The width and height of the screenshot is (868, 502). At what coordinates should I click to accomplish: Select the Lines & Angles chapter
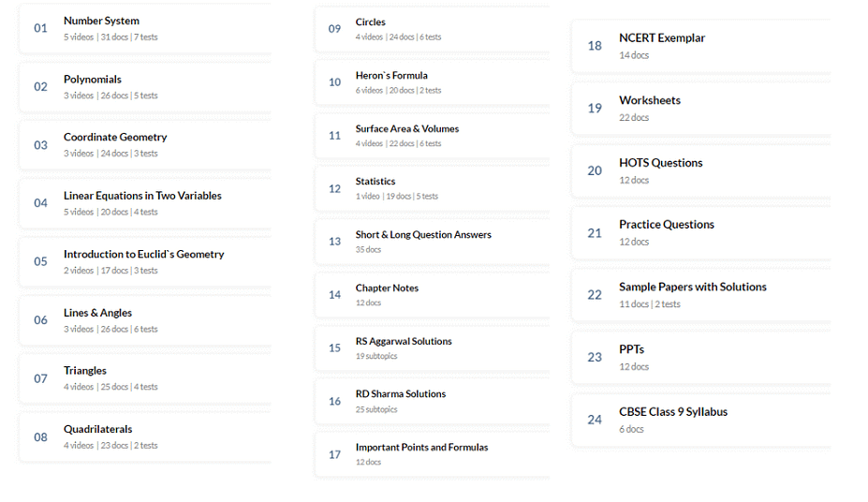click(97, 313)
